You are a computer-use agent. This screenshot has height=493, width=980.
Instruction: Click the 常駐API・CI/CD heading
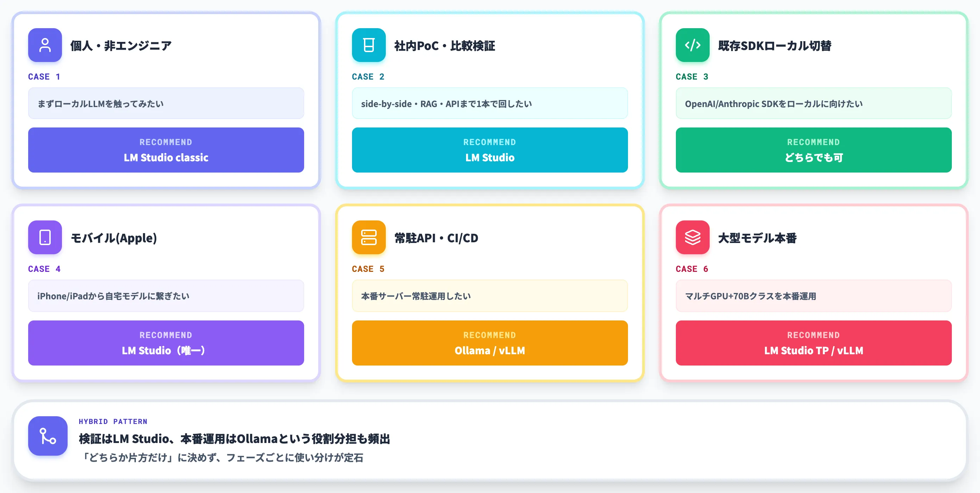(x=436, y=238)
